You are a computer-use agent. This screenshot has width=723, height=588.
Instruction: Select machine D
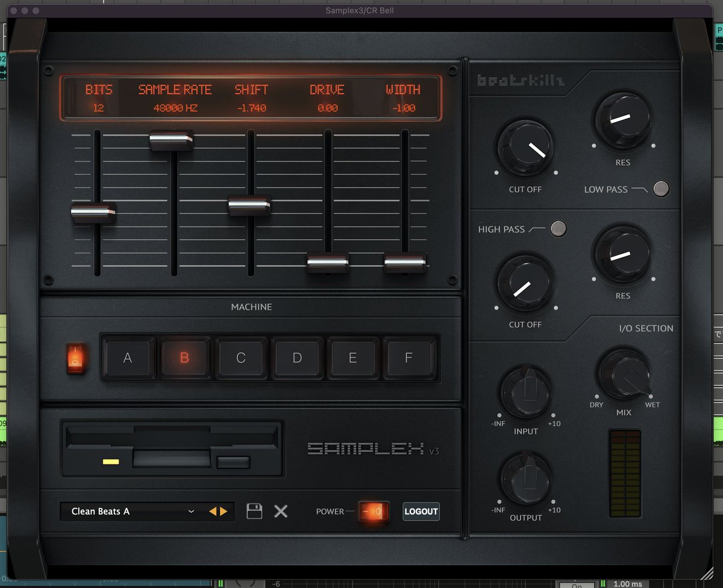296,358
